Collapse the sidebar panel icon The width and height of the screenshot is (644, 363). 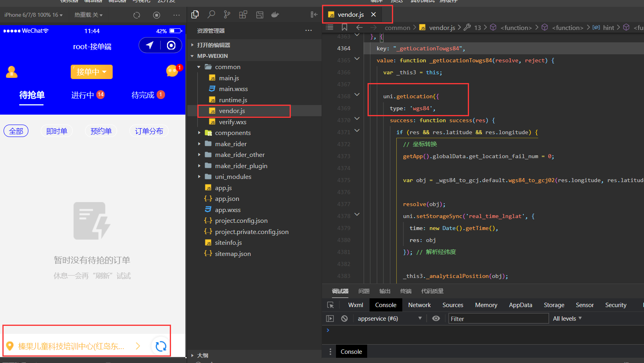pos(314,15)
